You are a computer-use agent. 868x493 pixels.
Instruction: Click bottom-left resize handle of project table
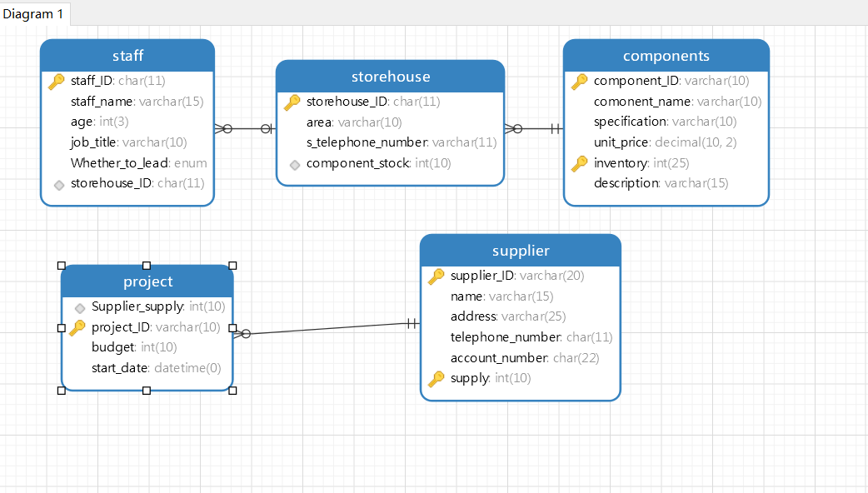(62, 391)
